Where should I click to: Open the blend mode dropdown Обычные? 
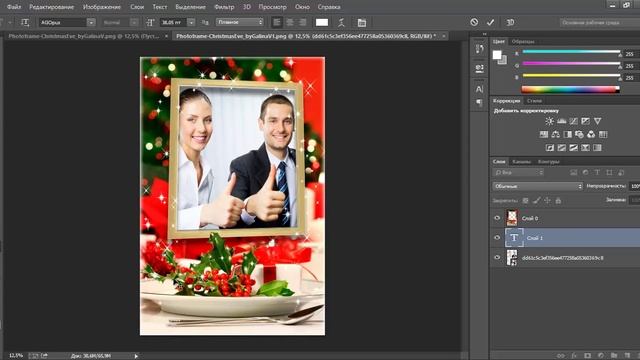(x=538, y=186)
